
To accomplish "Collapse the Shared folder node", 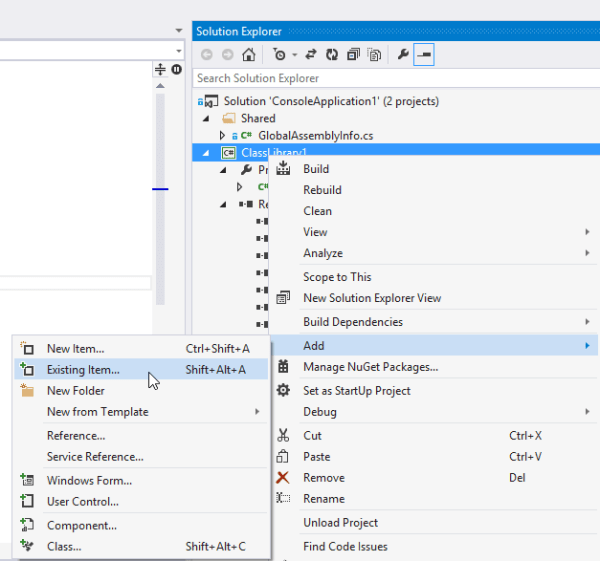I will (207, 118).
